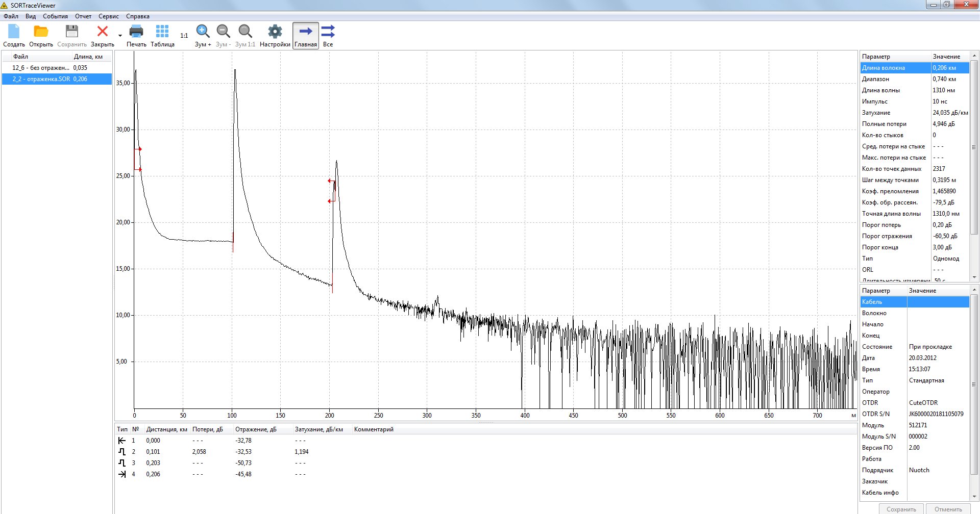Open the Таблица grid view icon
Image resolution: width=980 pixels, height=514 pixels.
[162, 35]
